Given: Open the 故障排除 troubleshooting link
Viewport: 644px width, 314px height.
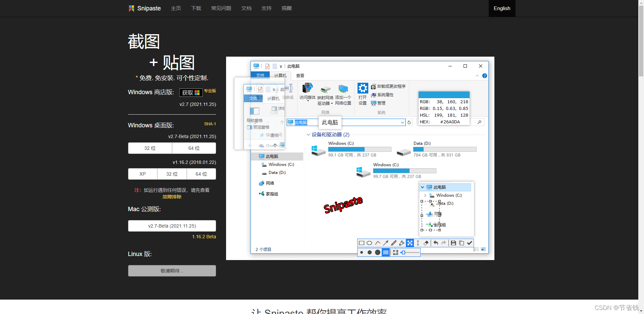Looking at the screenshot, I should [172, 197].
